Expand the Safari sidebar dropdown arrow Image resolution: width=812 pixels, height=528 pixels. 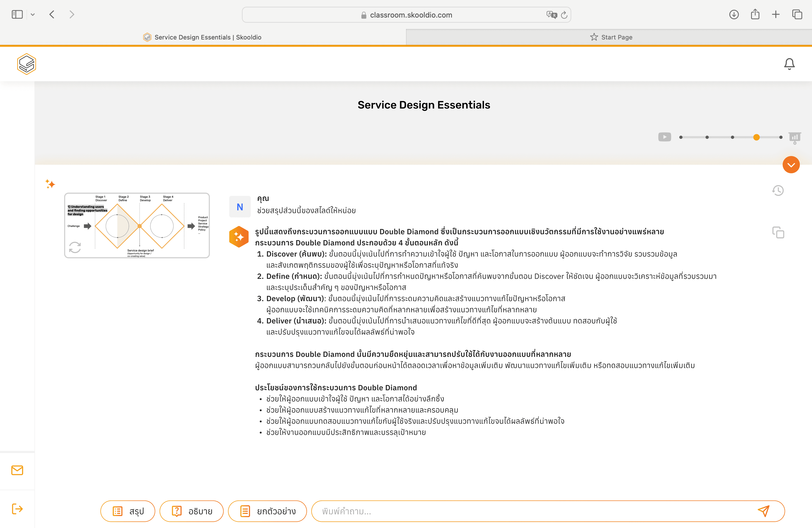(33, 15)
